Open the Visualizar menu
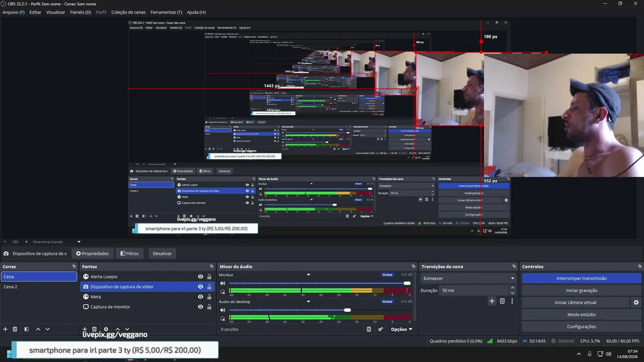Viewport: 644px width, 362px height. (55, 12)
